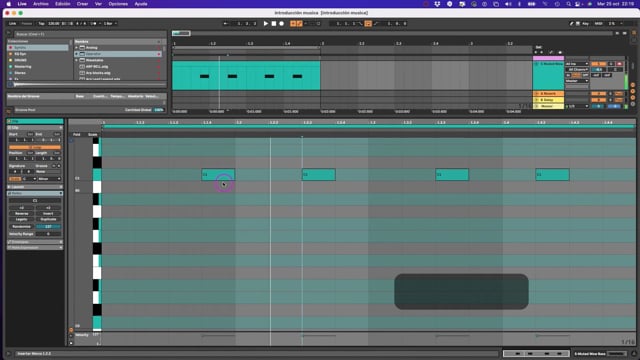Collapse the browser with arrow icon
This screenshot has width=640, height=360.
pos(9,33)
